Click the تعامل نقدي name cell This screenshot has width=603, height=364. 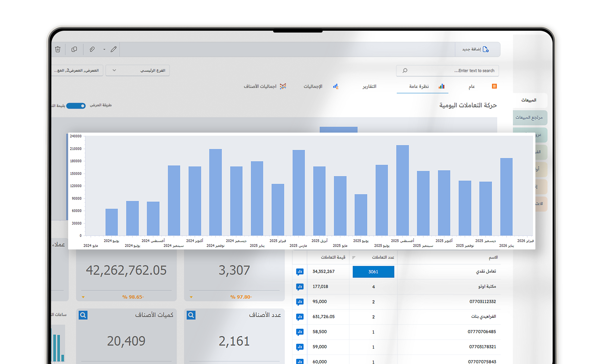486,271
